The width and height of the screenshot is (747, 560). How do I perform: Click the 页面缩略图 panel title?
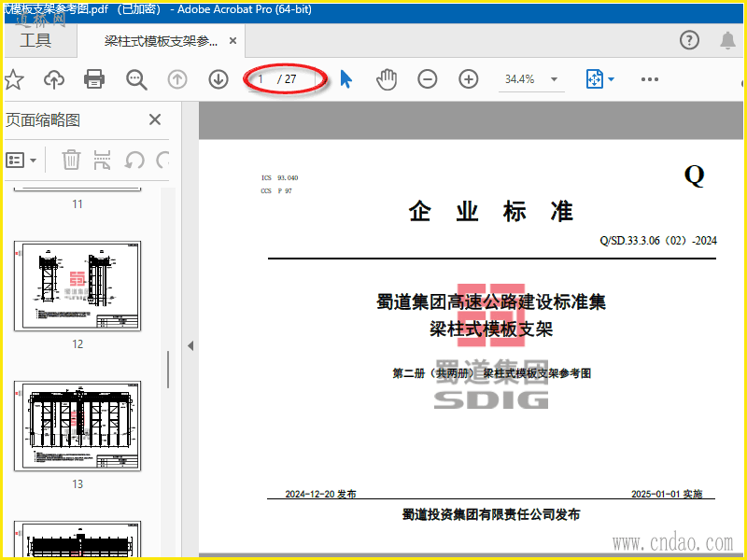pos(43,120)
